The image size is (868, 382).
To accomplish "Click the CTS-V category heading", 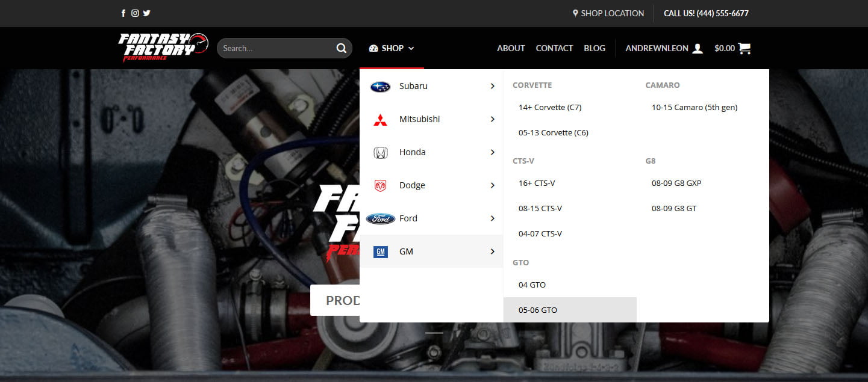I will coord(523,161).
